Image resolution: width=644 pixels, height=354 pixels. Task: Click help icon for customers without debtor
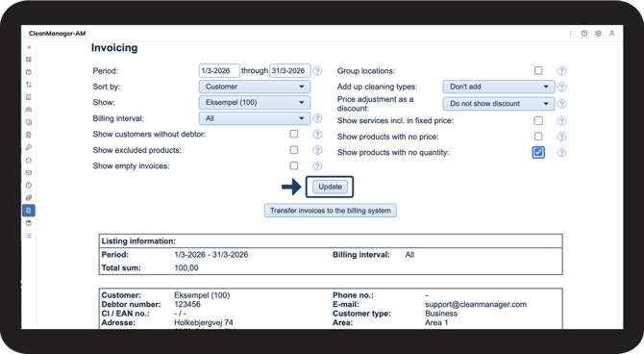(x=317, y=135)
